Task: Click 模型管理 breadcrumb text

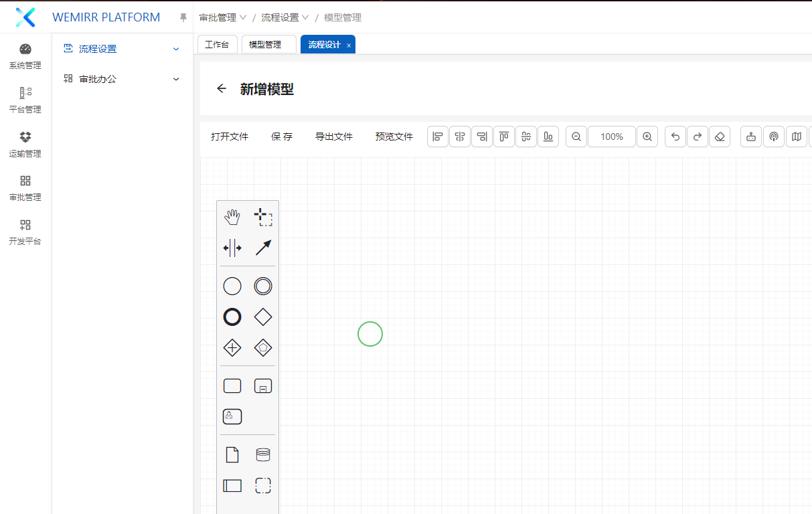Action: pyautogui.click(x=343, y=17)
